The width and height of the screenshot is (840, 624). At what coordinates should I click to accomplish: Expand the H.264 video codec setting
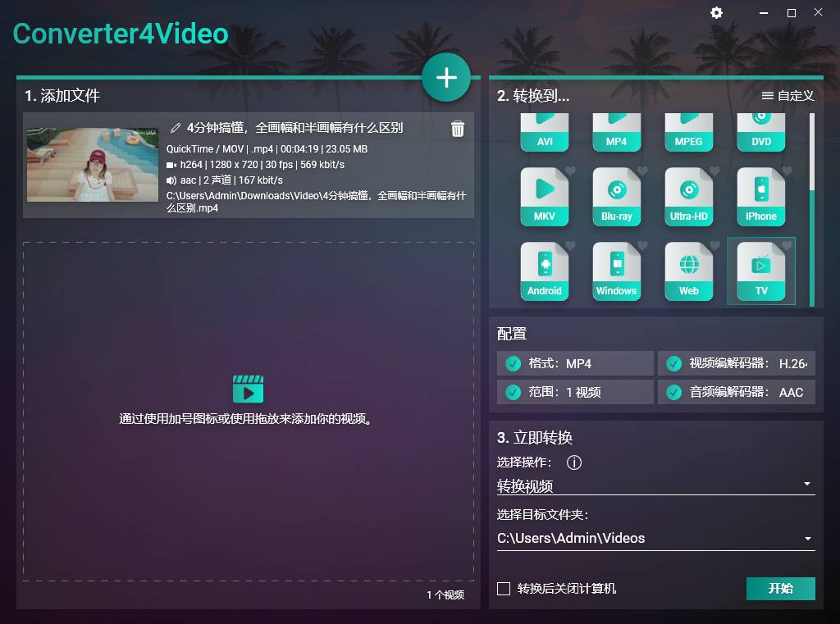pos(736,363)
